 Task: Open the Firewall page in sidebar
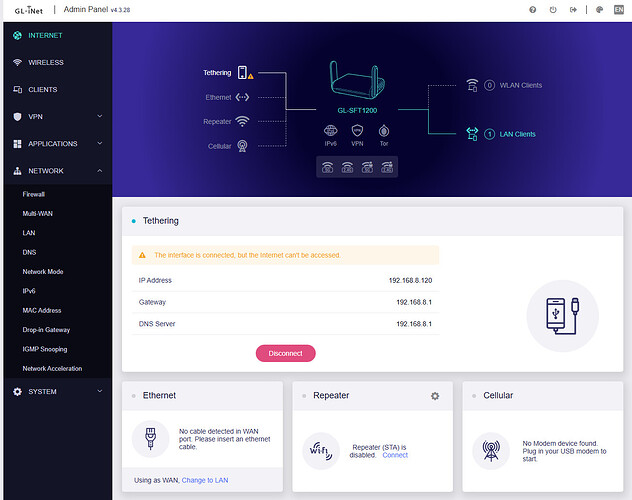34,194
